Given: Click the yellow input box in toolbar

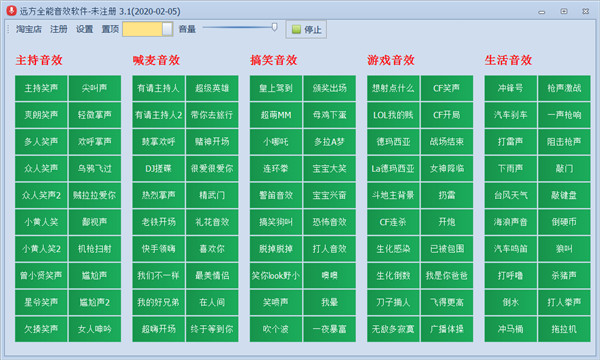Looking at the screenshot, I should (142, 29).
